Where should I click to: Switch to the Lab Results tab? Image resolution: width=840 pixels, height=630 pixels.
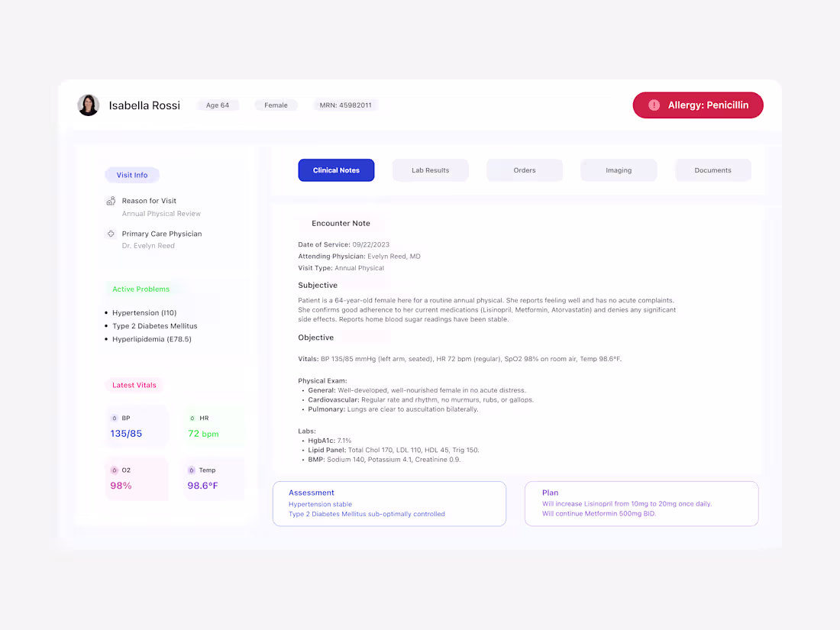(430, 170)
